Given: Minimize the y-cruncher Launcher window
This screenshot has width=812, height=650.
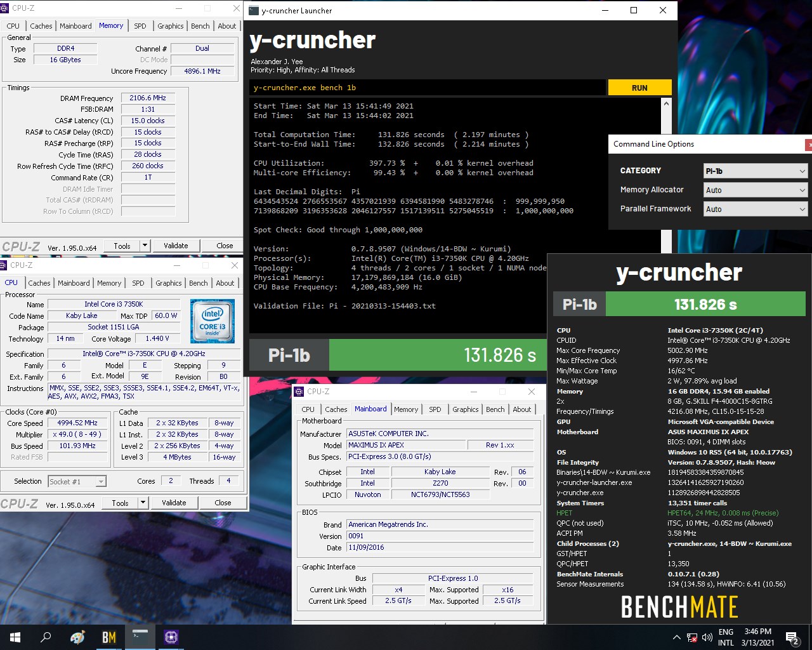Looking at the screenshot, I should click(605, 10).
